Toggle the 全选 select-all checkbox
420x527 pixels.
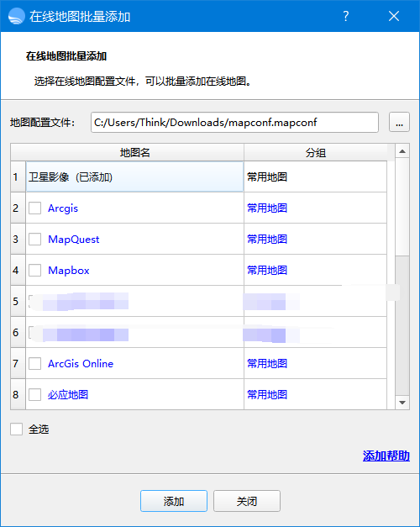16,430
